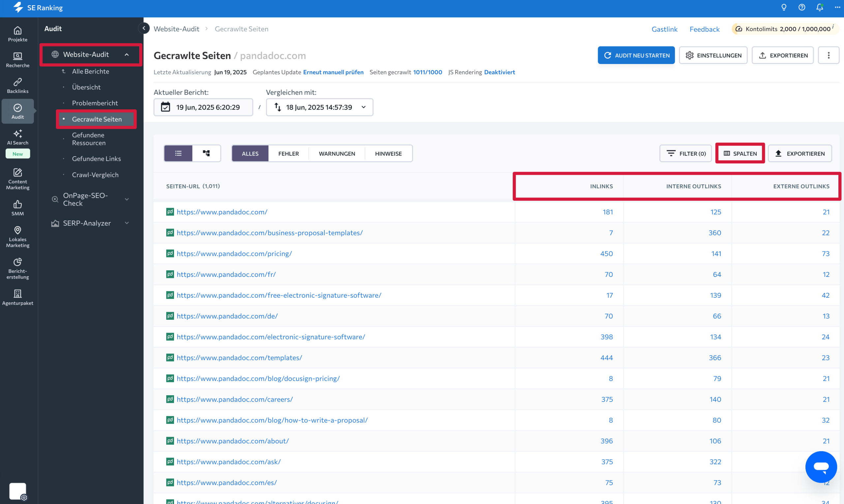This screenshot has height=504, width=844.
Task: Sort by INTERNE OUTLINKS column header
Action: click(x=693, y=186)
